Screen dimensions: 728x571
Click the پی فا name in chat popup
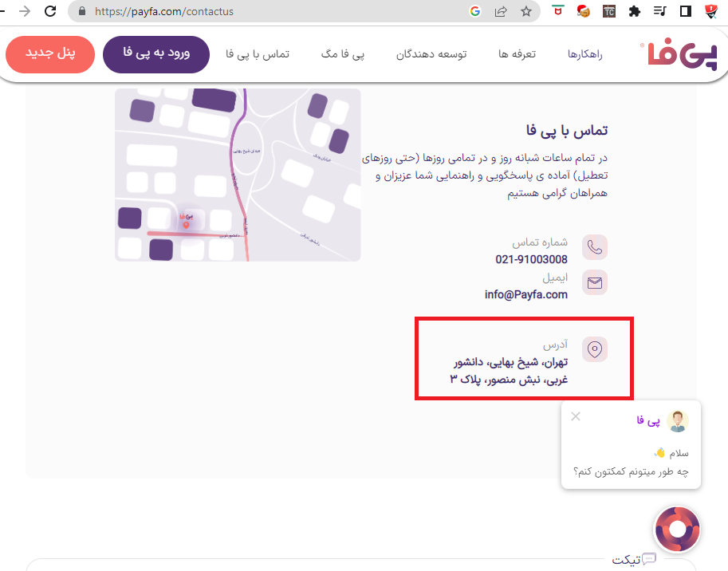(x=648, y=420)
